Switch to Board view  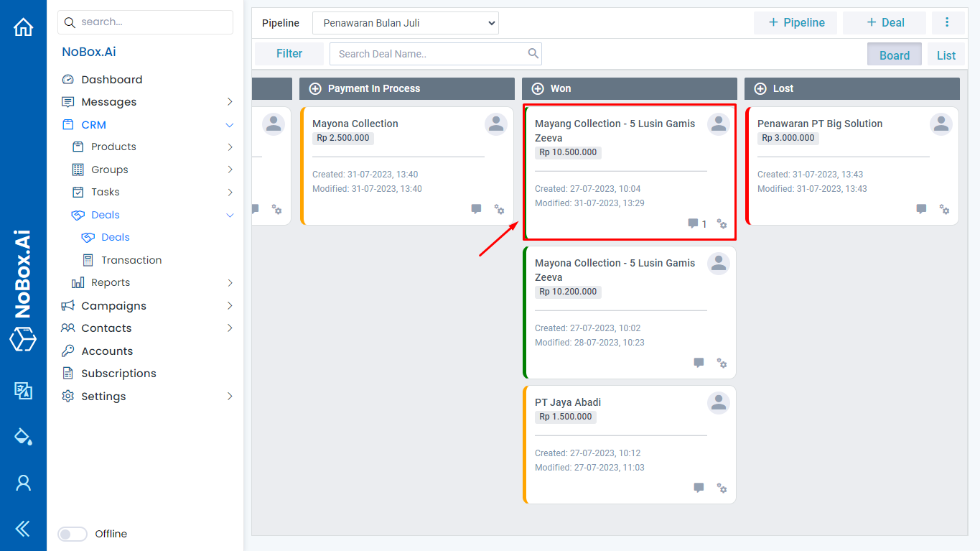click(x=894, y=55)
